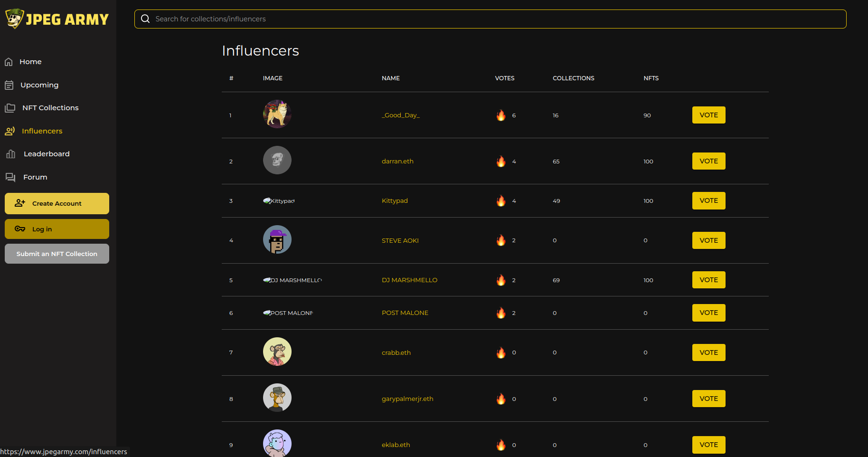The image size is (868, 457).
Task: Vote for DJ MARSHMELLO
Action: pos(708,280)
